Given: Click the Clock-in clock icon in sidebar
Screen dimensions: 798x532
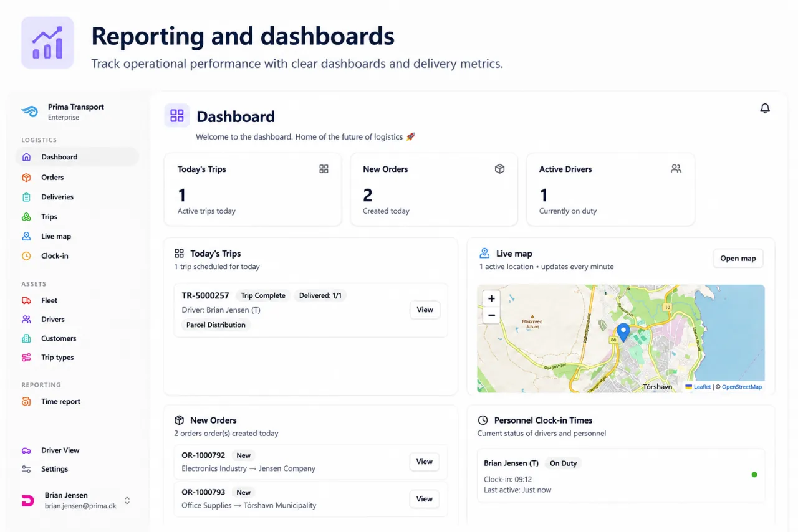Looking at the screenshot, I should pyautogui.click(x=26, y=255).
